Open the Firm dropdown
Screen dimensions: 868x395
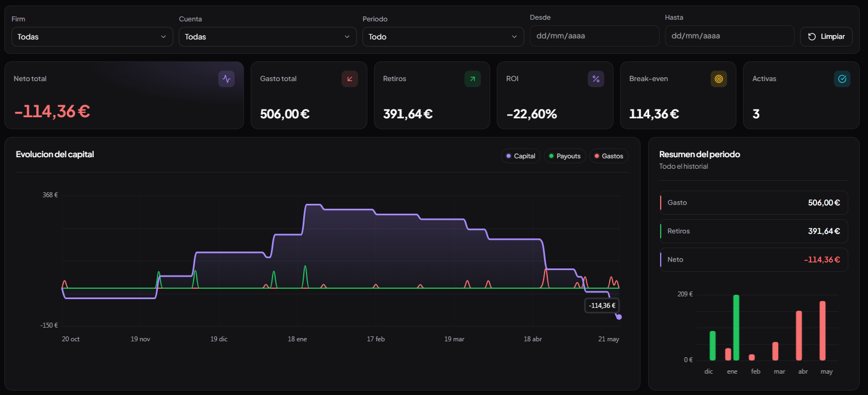pos(92,37)
